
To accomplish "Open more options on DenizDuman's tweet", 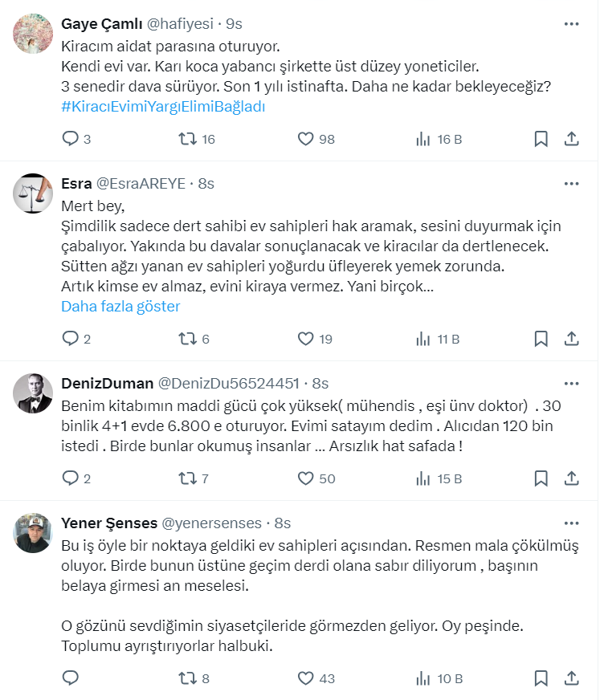I will (x=571, y=384).
